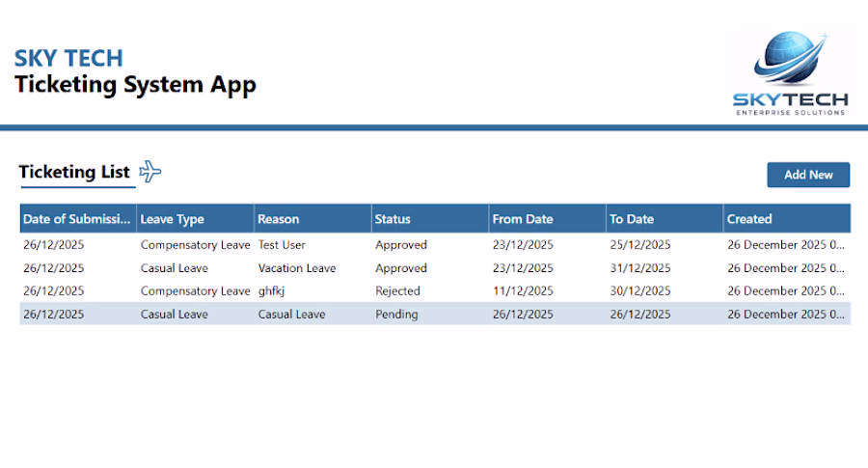Screen dimensions: 868x468
Task: Click the Leave Type column header
Action: (x=195, y=219)
